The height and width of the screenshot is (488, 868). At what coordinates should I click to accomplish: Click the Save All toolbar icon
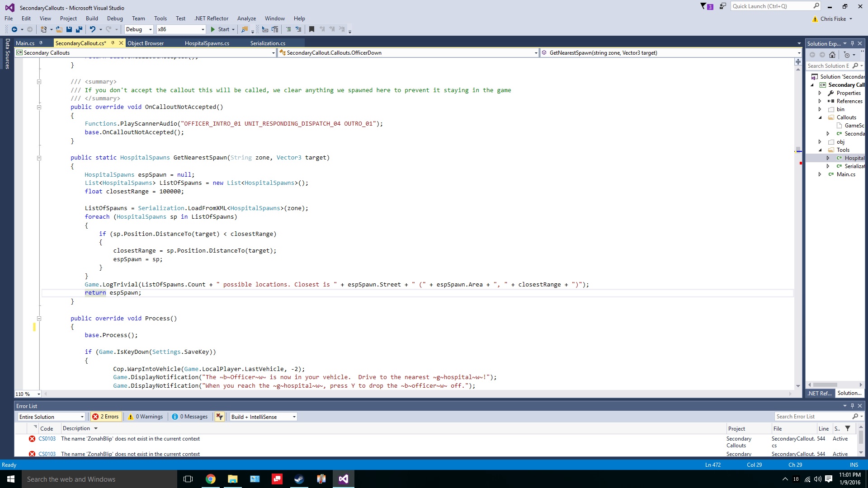79,29
